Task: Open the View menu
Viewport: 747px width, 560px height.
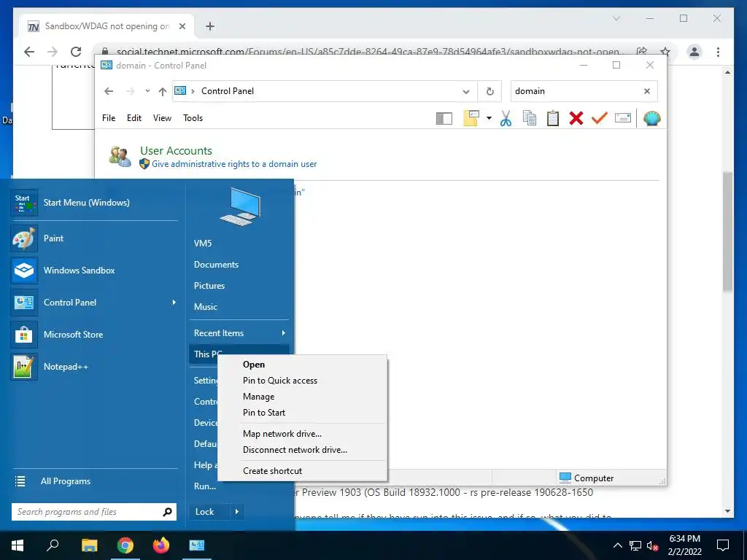Action: point(162,118)
